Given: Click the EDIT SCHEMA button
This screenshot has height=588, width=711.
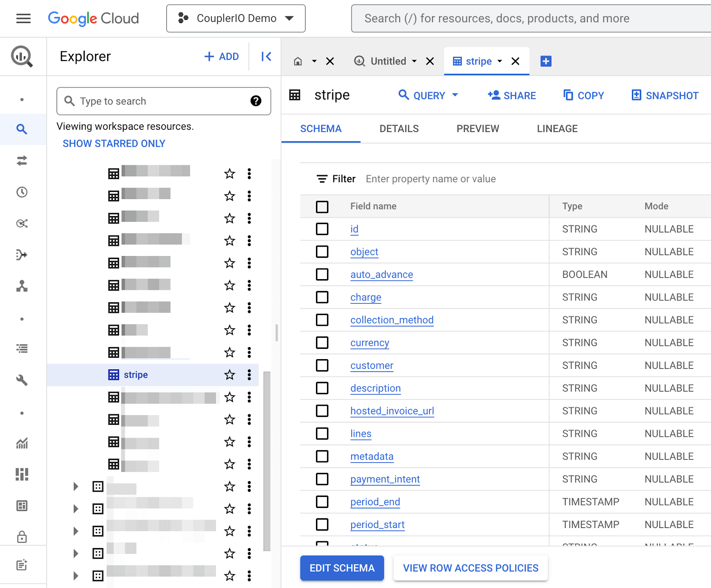Looking at the screenshot, I should coord(342,568).
